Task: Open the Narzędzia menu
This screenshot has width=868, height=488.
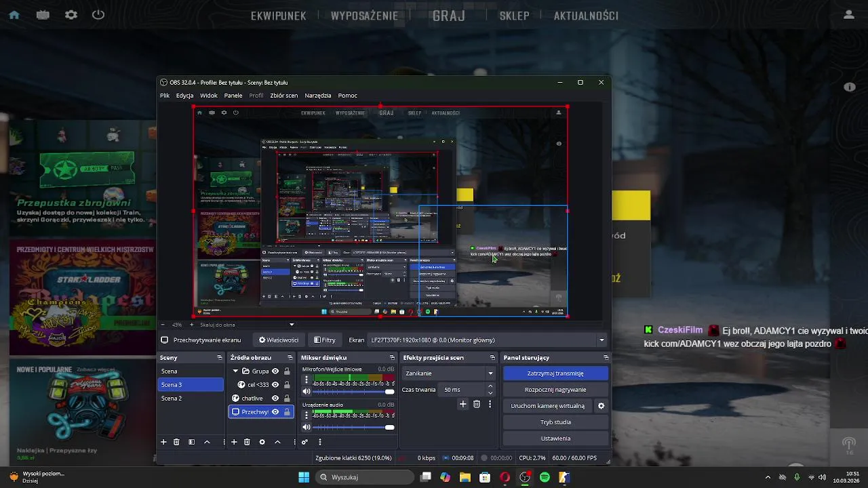Action: [318, 96]
